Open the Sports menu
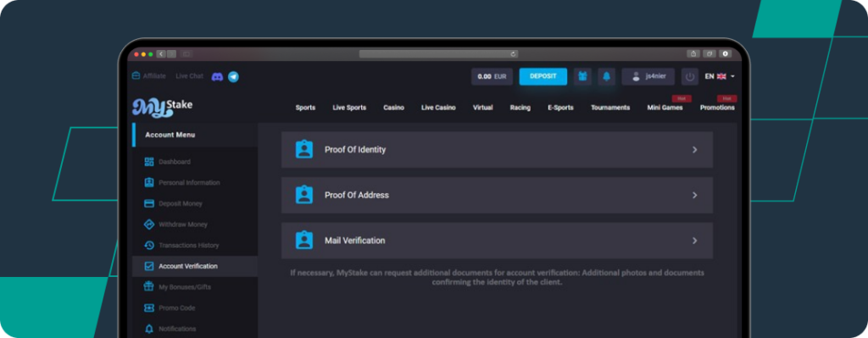868x338 pixels. [305, 108]
